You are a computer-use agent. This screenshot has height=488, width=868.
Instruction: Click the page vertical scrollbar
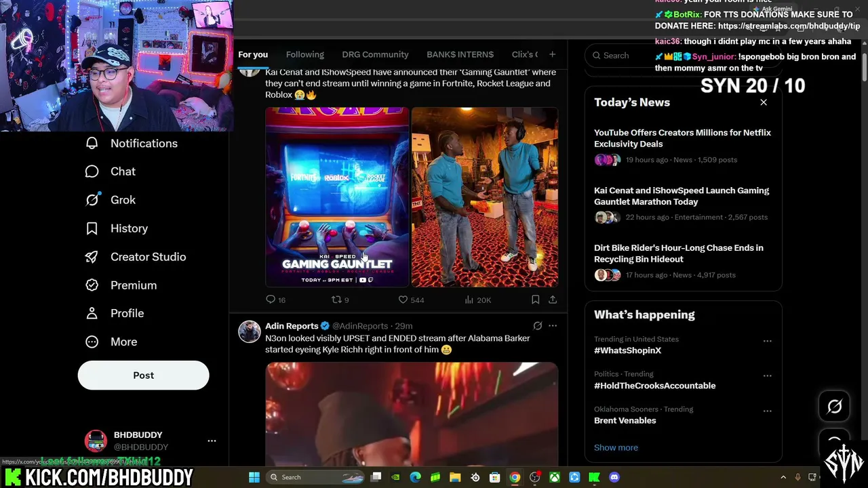864,68
